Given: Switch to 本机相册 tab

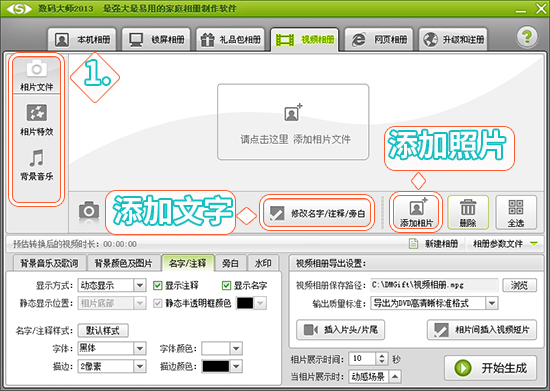Looking at the screenshot, I should click(x=82, y=40).
